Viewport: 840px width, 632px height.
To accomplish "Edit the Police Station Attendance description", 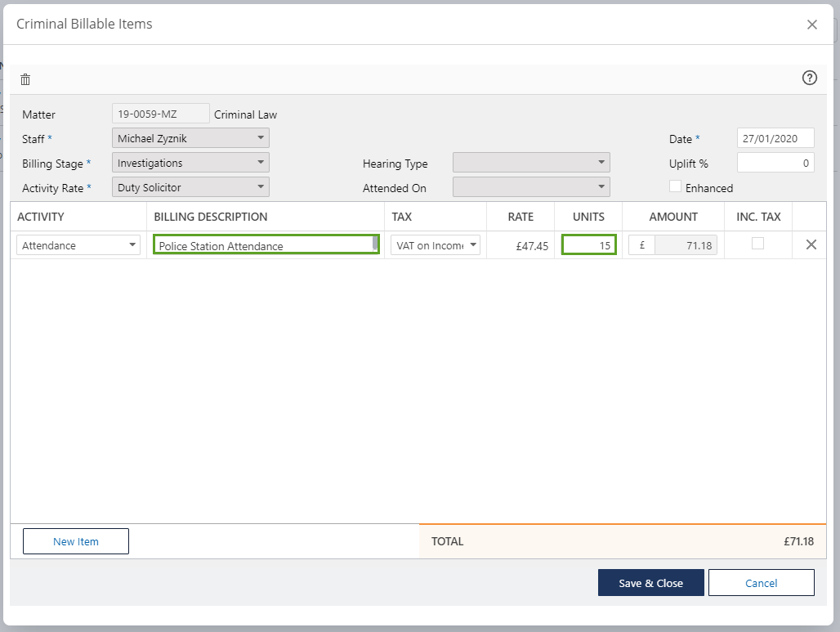I will (263, 245).
